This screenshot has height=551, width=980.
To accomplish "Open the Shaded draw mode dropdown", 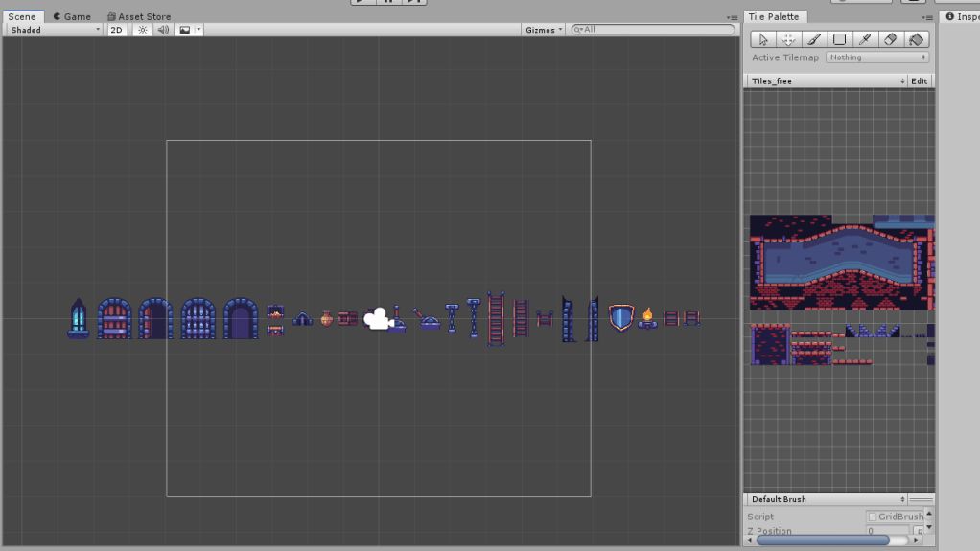I will point(55,30).
